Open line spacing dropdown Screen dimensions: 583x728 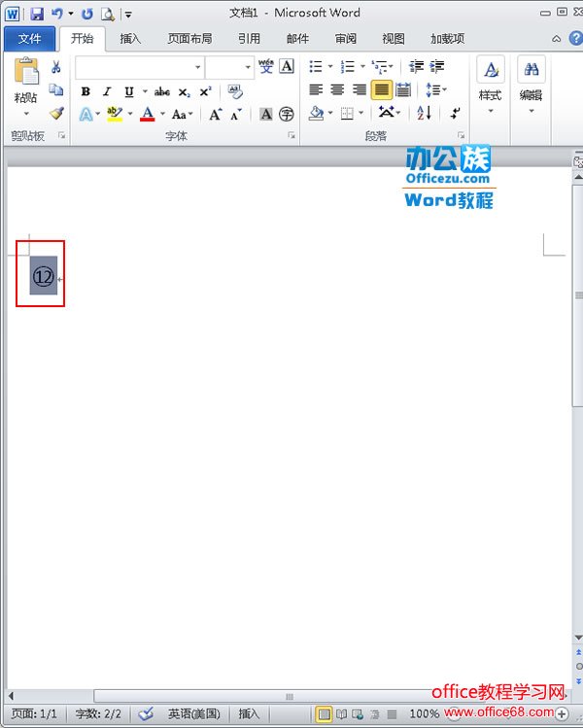436,89
